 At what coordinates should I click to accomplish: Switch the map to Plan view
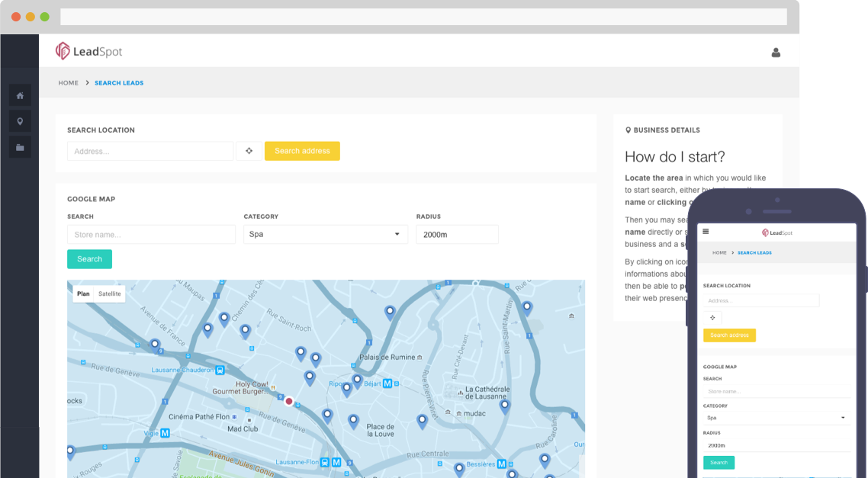[84, 294]
